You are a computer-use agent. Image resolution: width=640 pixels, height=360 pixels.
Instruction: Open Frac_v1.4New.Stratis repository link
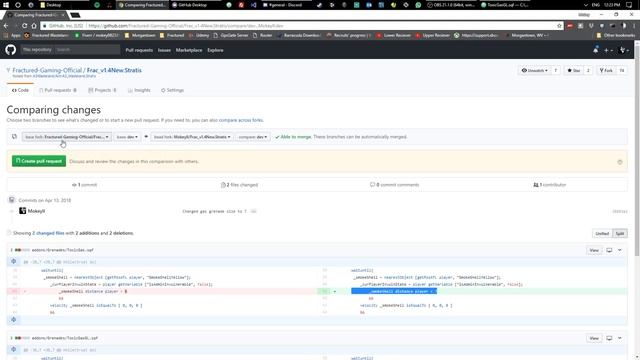coord(114,70)
